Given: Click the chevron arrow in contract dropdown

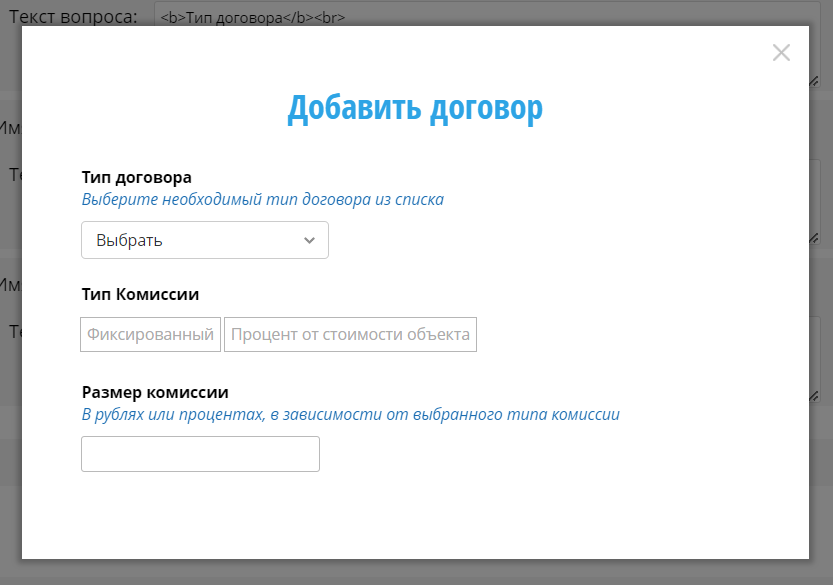Looking at the screenshot, I should 309,240.
